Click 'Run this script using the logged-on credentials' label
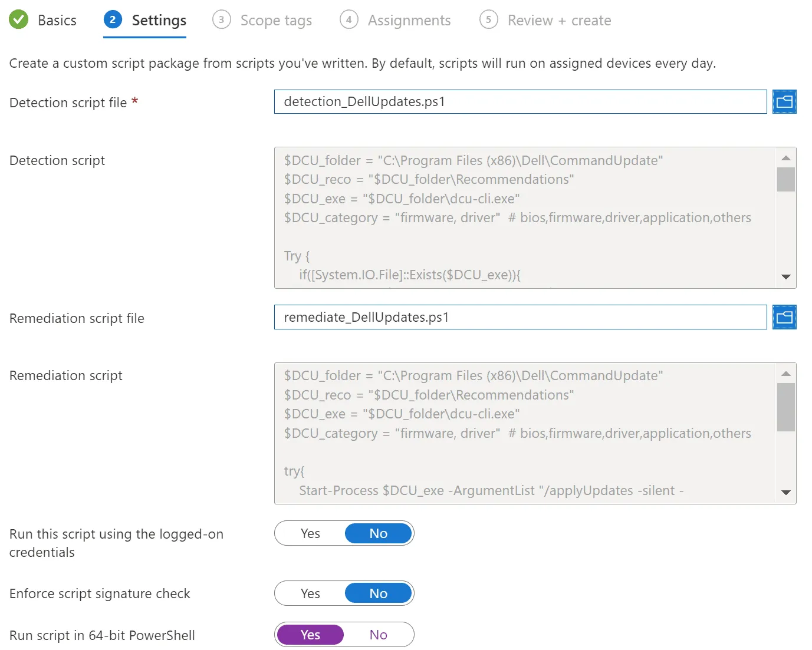Viewport: 812px width, 650px height. click(x=116, y=543)
